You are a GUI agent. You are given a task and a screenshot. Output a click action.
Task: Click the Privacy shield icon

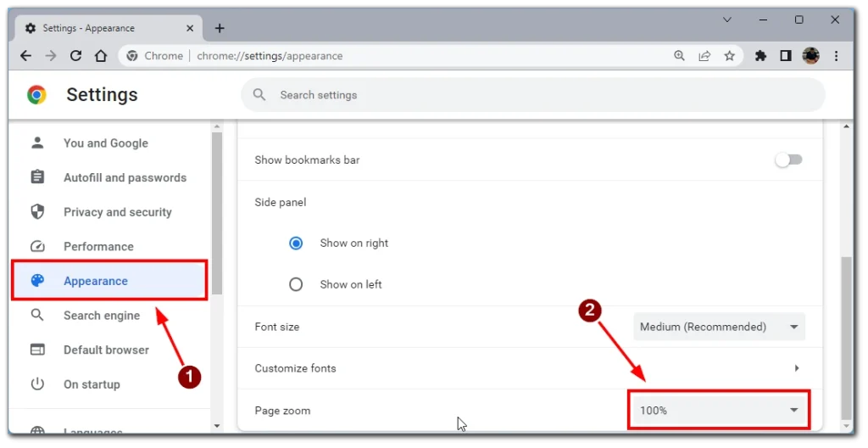click(x=37, y=211)
